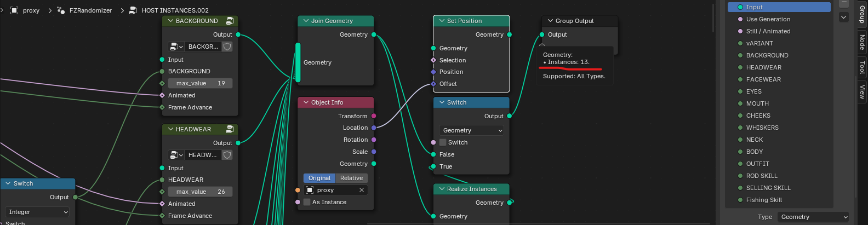Screen dimensions: 868x225
Task: Collapse the geometry Switch node
Action: click(x=442, y=102)
